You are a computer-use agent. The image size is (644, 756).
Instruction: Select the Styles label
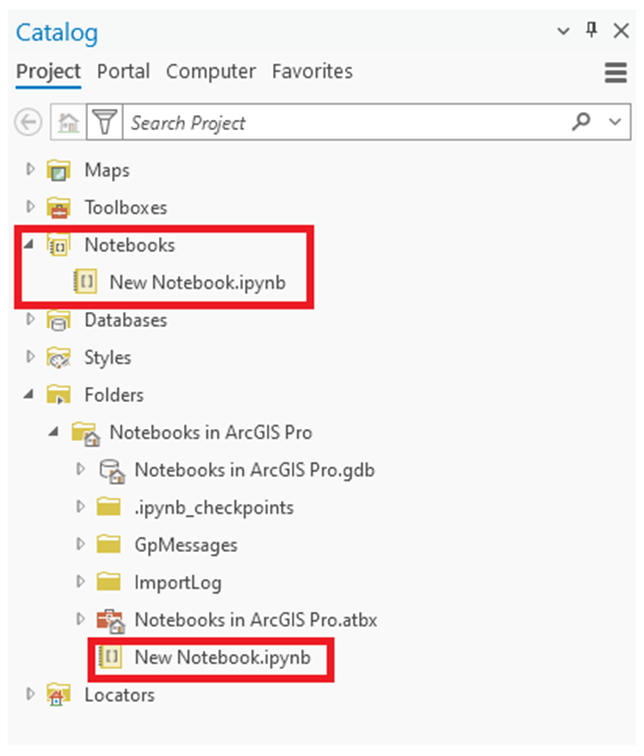[x=107, y=358]
